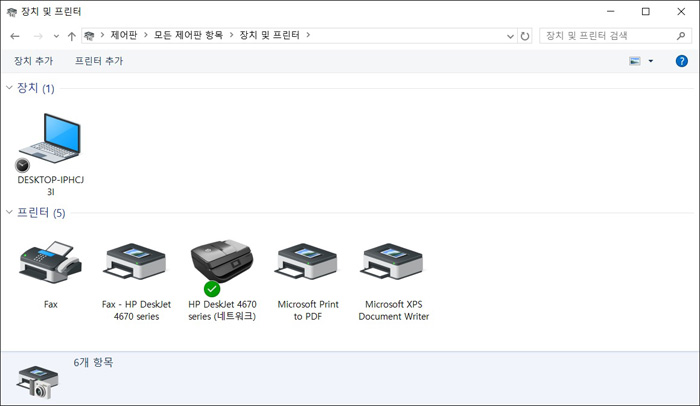
Task: Click the details pane printer camera icon
Action: tap(38, 383)
